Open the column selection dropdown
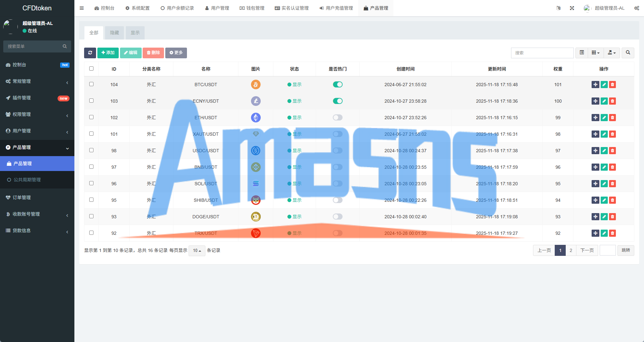The width and height of the screenshot is (644, 342). 595,53
